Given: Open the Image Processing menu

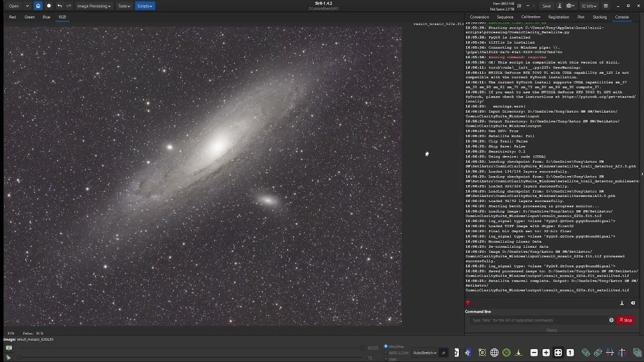Looking at the screenshot, I should 94,6.
